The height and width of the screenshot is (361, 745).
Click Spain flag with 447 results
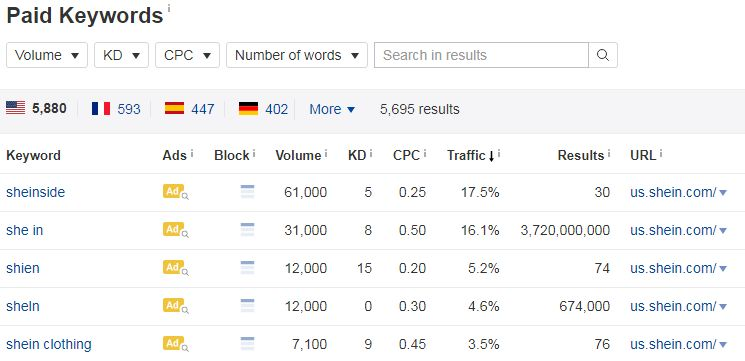174,108
